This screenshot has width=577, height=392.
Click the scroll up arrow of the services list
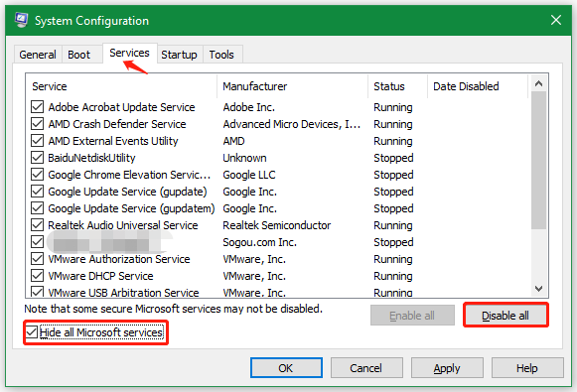(x=538, y=83)
